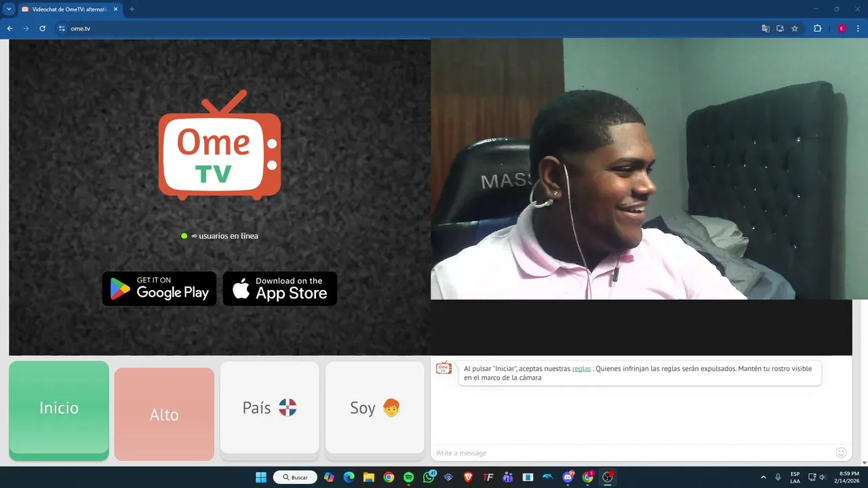Open the reglas link in chat
868x488 pixels.
(581, 369)
